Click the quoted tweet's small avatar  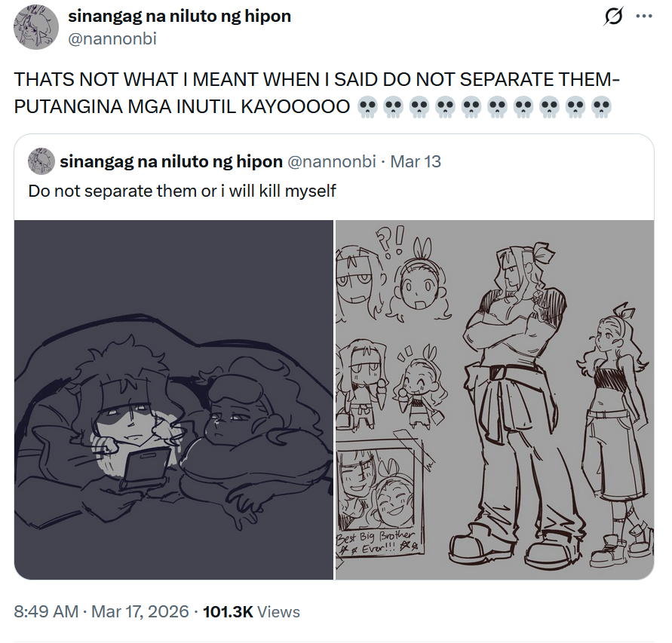click(x=41, y=161)
